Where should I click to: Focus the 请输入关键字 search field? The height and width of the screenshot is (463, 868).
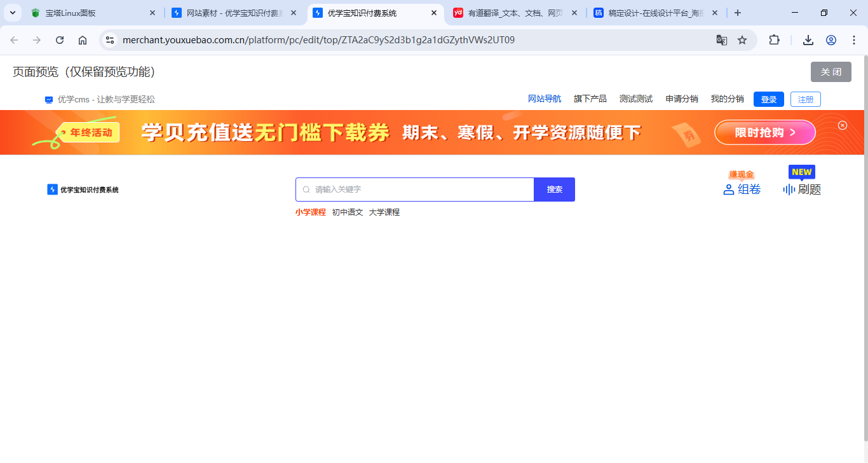pos(419,190)
